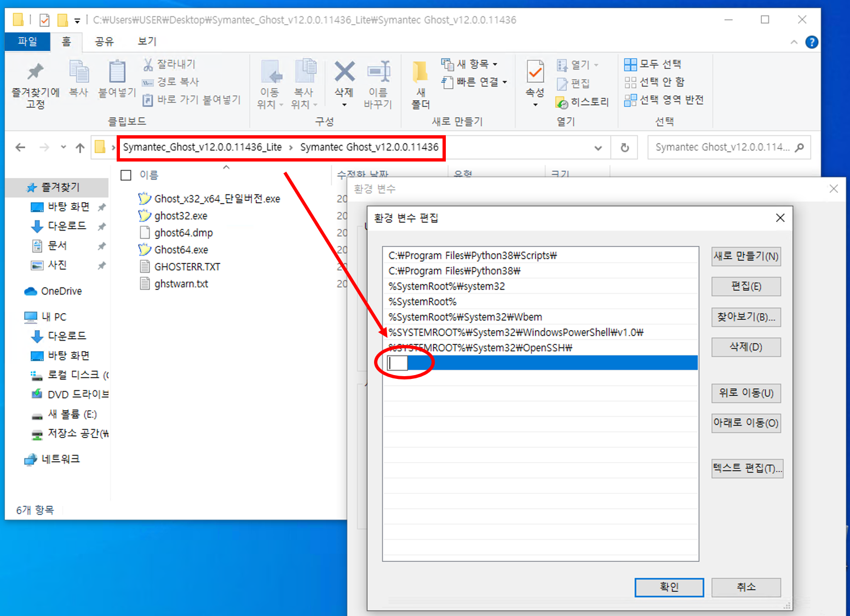Switch to the Home (홈) ribbon tab

coord(66,42)
